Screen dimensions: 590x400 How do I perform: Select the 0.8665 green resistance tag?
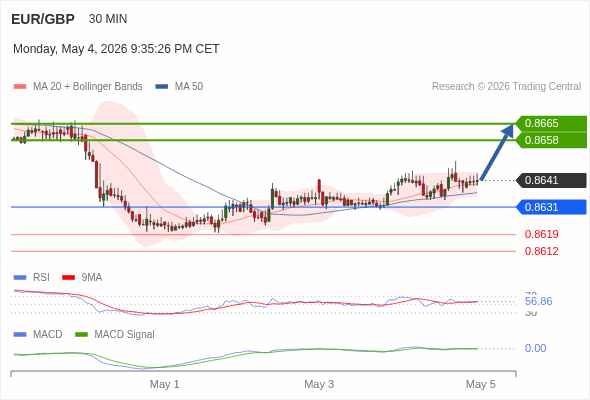click(x=551, y=123)
